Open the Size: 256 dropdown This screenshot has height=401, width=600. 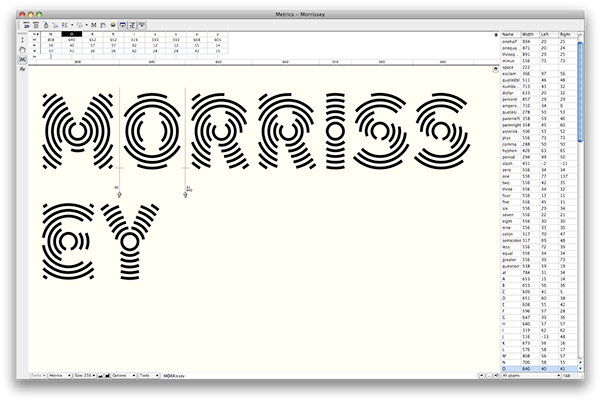(85, 376)
